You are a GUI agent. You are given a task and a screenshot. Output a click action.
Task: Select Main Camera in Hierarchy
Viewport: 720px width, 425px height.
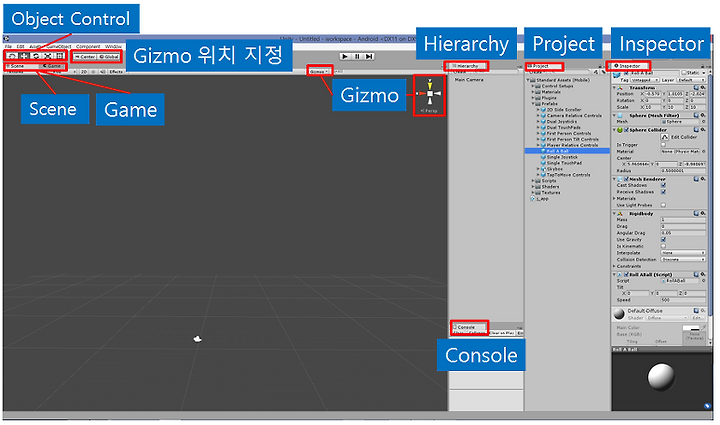(x=468, y=80)
